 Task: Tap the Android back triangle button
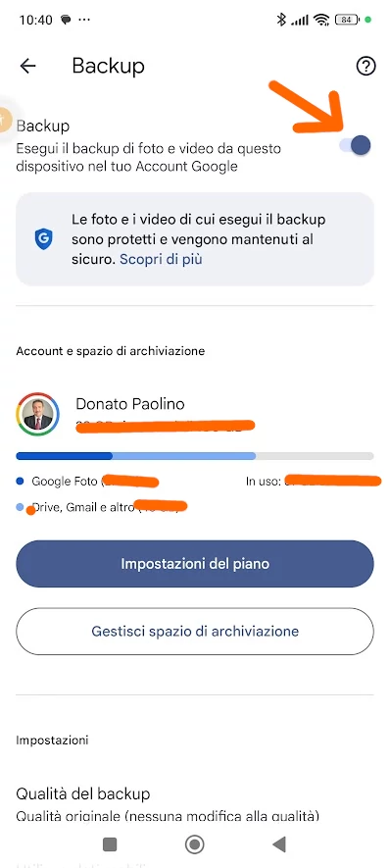279,844
